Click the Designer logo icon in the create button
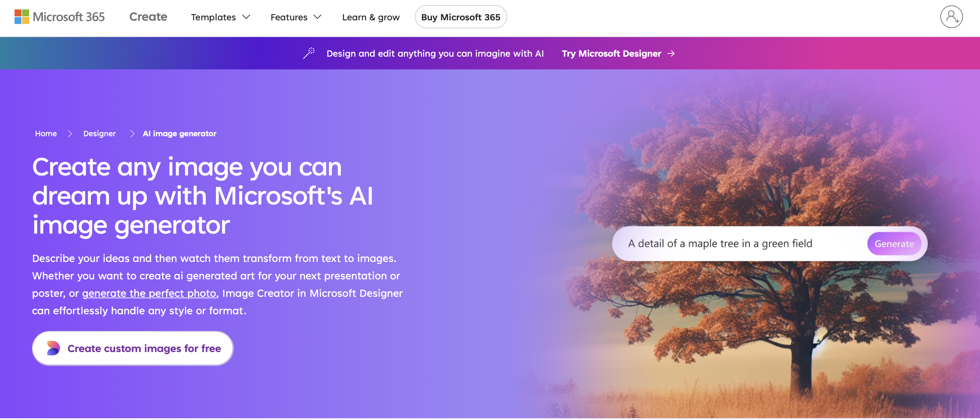 click(53, 348)
